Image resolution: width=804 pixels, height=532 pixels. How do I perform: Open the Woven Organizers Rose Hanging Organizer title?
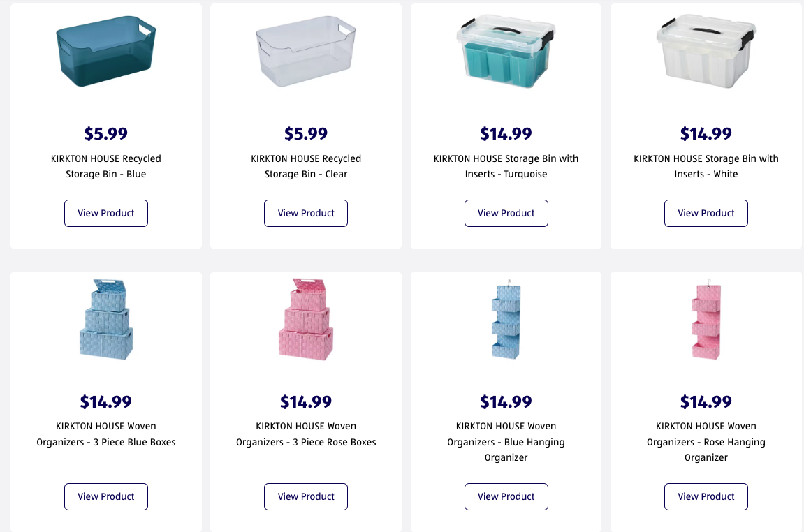(706, 442)
